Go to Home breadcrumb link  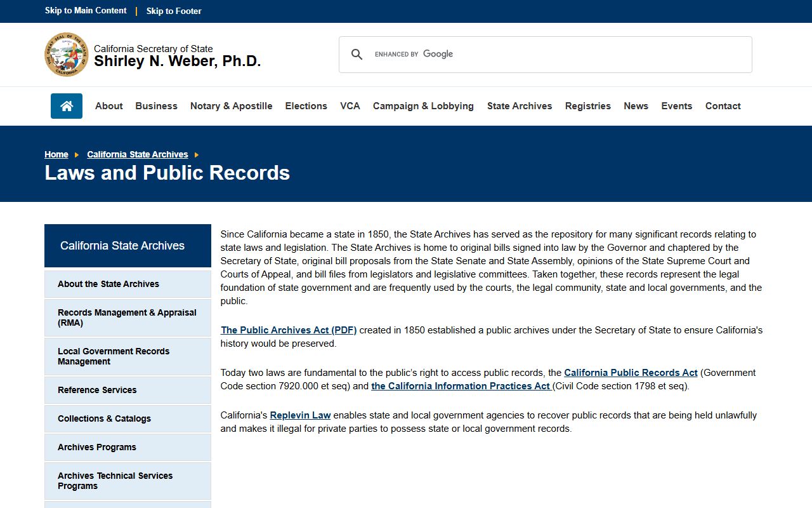pos(56,154)
